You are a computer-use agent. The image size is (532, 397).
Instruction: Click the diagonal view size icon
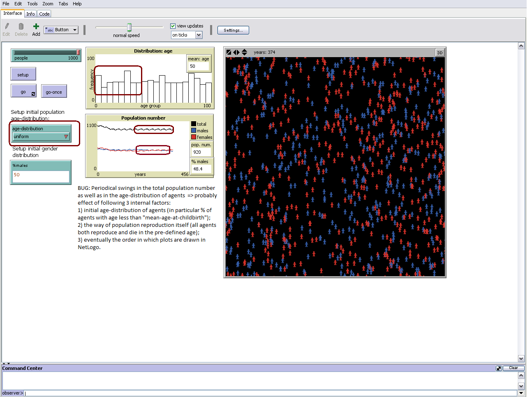point(229,52)
